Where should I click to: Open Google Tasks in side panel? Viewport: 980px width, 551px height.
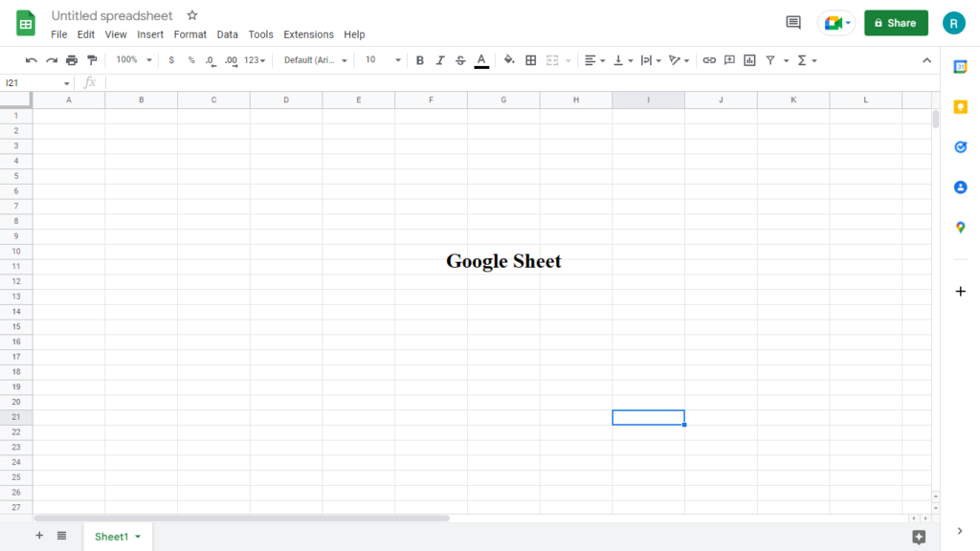pyautogui.click(x=961, y=146)
